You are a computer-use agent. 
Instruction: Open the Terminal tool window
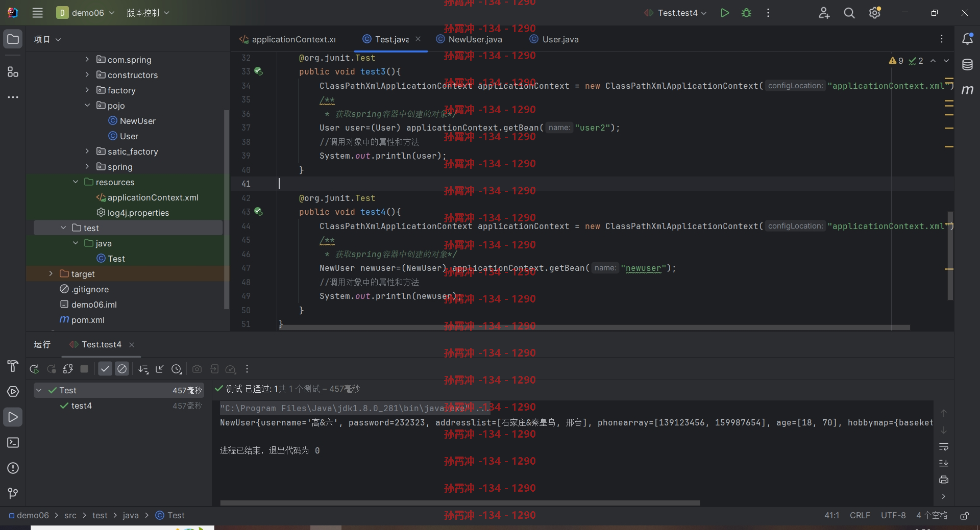coord(13,443)
